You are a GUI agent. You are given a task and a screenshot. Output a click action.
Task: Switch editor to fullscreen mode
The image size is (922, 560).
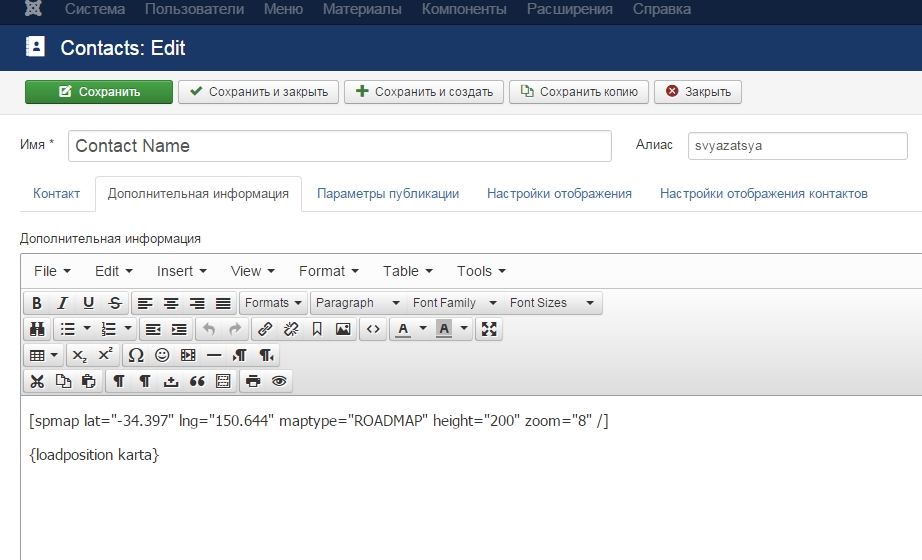(488, 329)
